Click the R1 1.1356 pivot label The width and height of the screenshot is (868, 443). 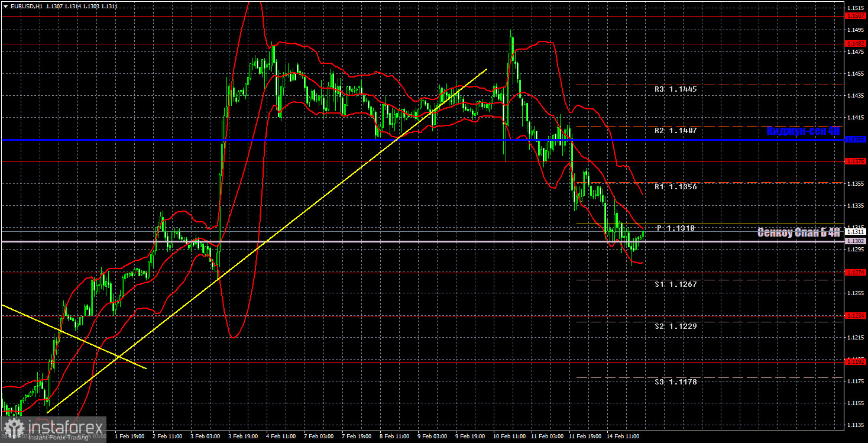point(675,187)
